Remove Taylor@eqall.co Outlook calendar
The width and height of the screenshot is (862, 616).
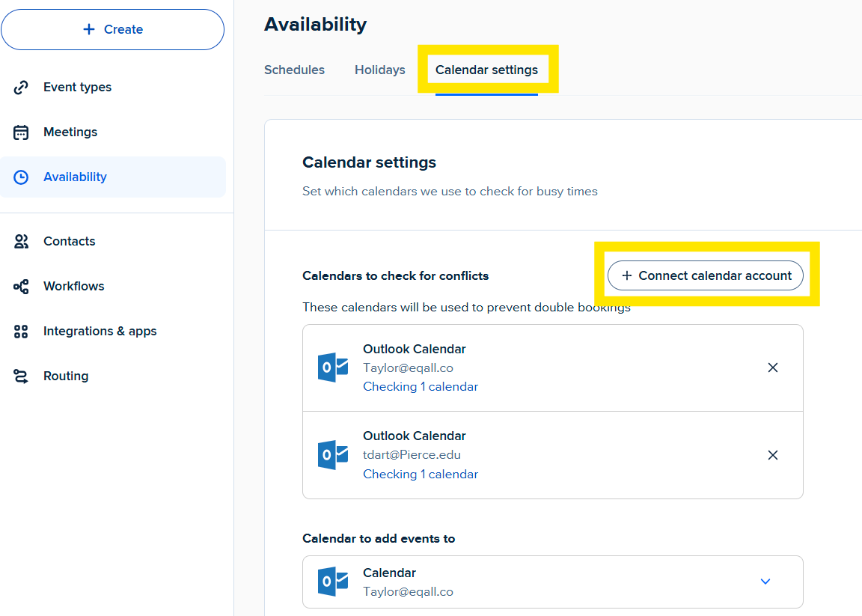772,368
